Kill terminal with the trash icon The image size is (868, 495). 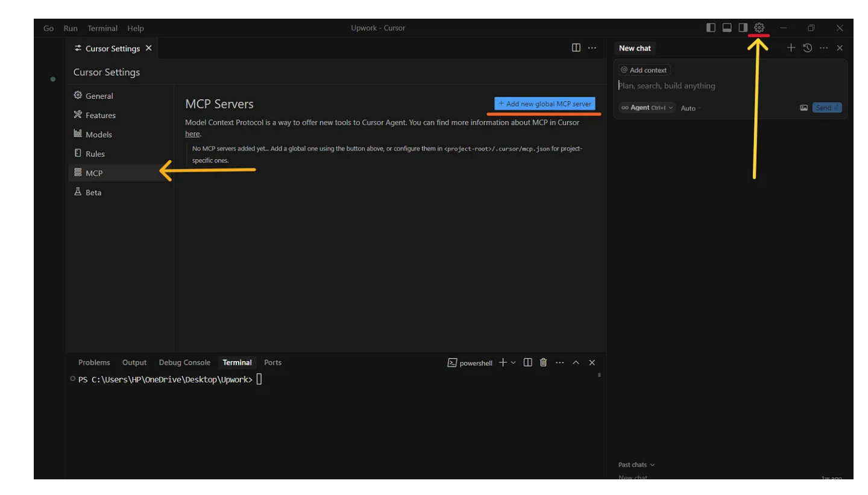point(544,363)
